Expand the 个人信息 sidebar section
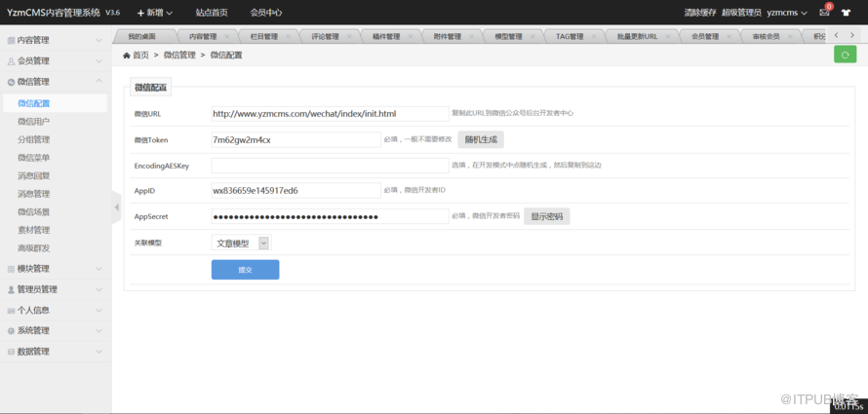Image resolution: width=868 pixels, height=414 pixels. (x=54, y=310)
